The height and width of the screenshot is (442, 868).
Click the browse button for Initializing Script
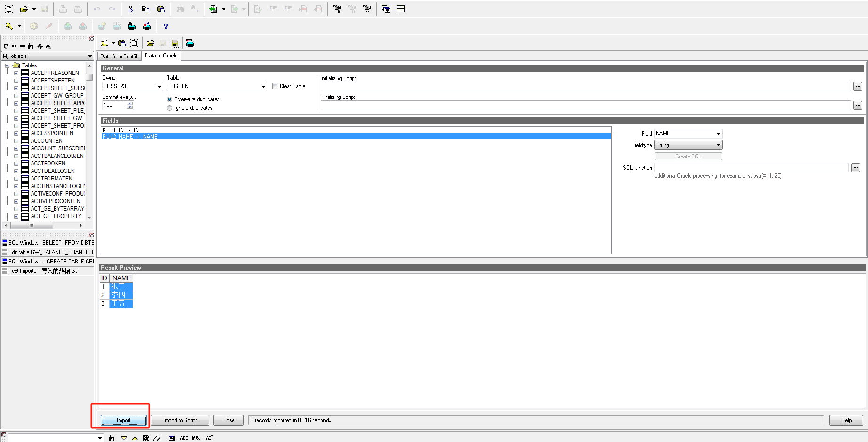click(858, 86)
